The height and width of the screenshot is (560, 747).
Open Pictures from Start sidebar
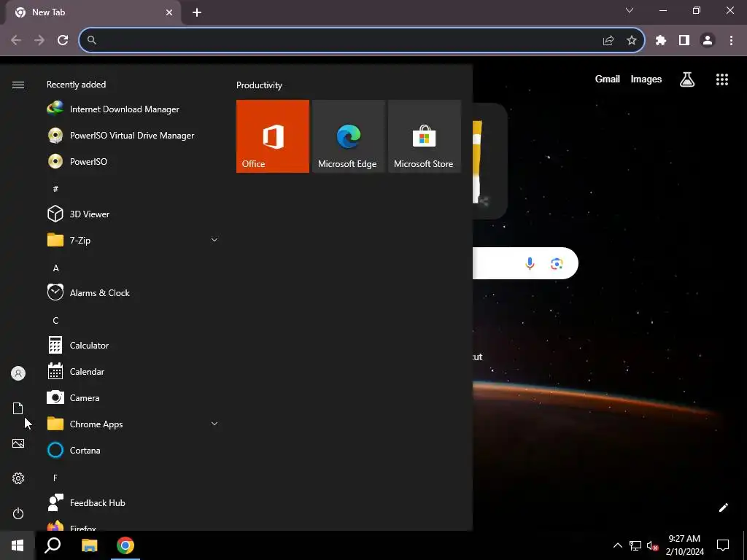click(18, 443)
